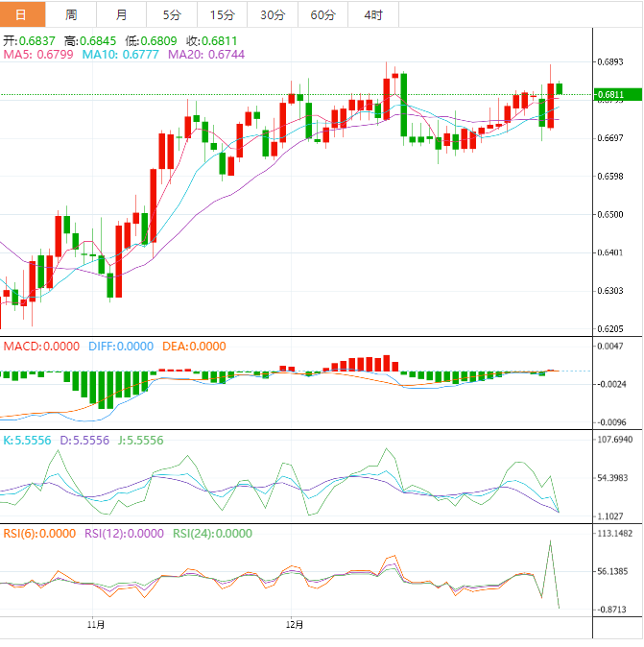Switch to the 周 weekly tab
The image size is (644, 647).
71,14
